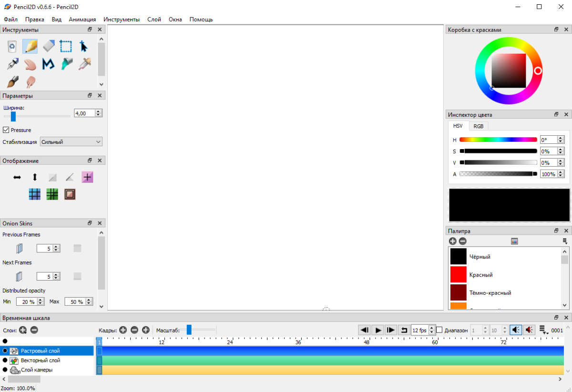This screenshot has height=392, width=572.
Task: Jump to the end of animation
Action: [390, 330]
